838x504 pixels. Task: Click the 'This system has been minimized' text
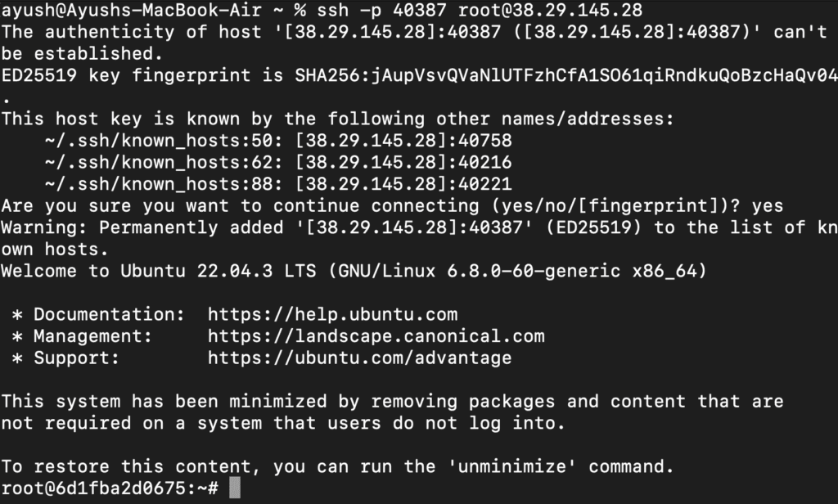point(164,402)
